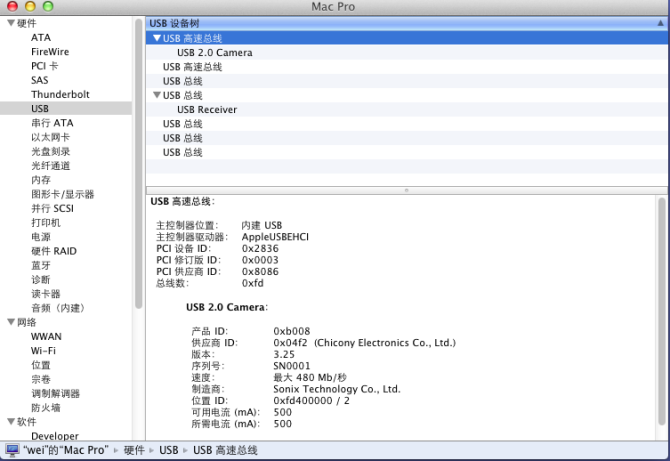Select 光纤通道 in the sidebar
Screen dimensions: 670x461
coord(50,166)
